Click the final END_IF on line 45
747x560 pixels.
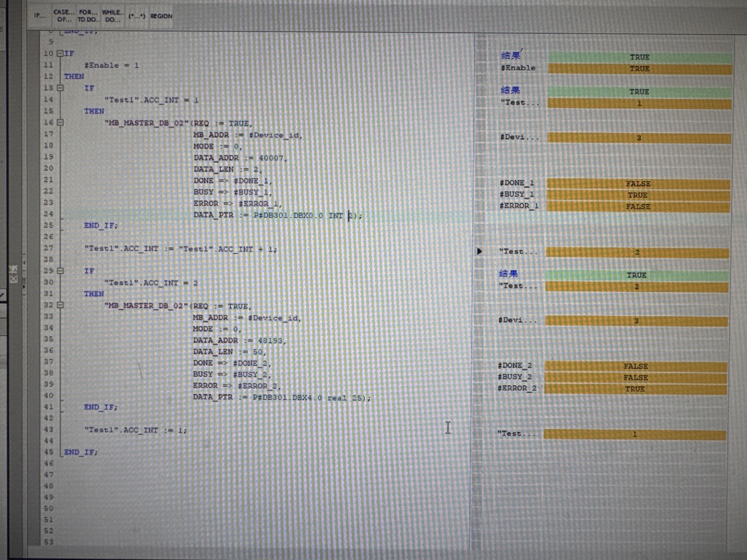pyautogui.click(x=81, y=452)
